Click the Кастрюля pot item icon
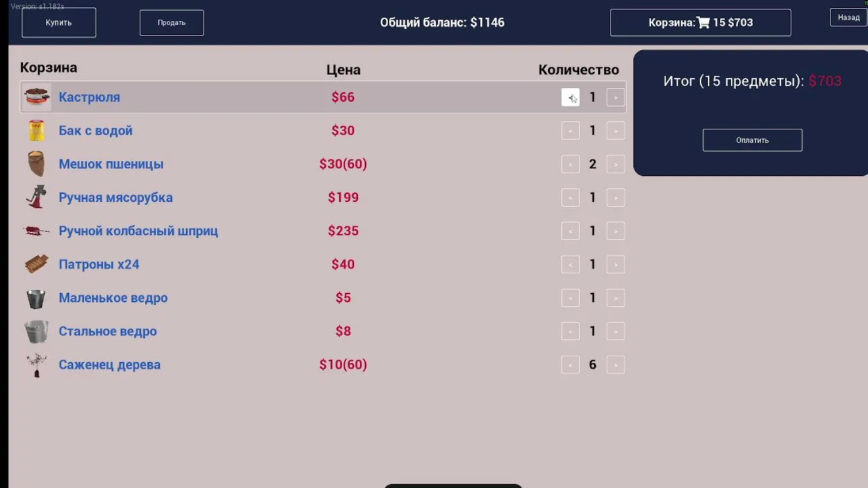Viewport: 868px width, 488px height. coord(37,97)
